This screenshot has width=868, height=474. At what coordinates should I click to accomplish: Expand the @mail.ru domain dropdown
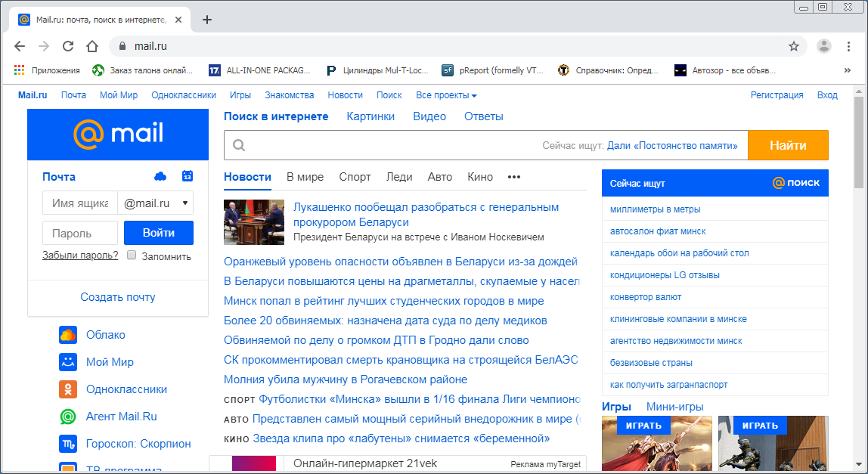156,203
